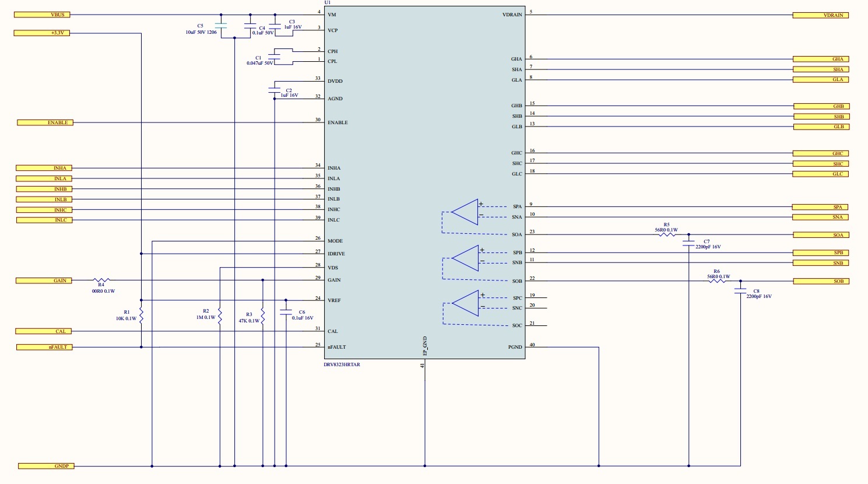Select the SNB output port

[821, 263]
